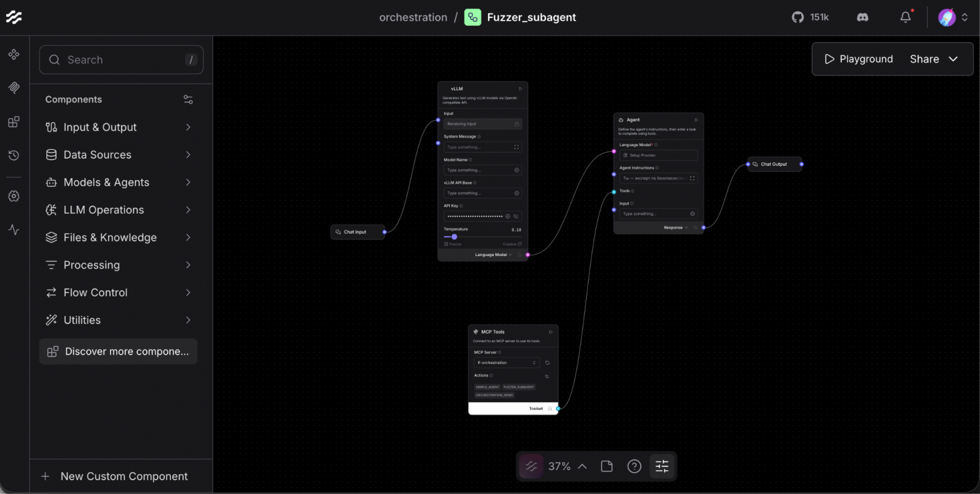
Task: Open the Actions configuration icon in MCP Tools
Action: [x=547, y=376]
